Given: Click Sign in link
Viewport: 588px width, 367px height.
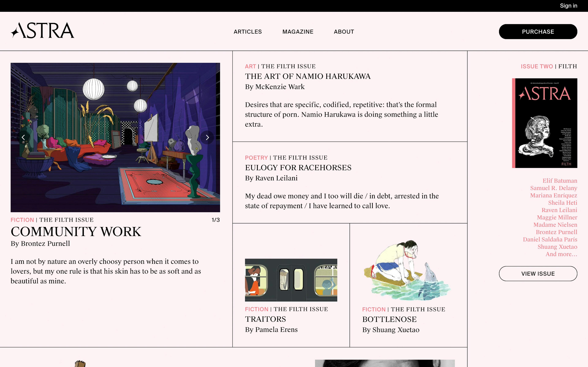Looking at the screenshot, I should [568, 6].
